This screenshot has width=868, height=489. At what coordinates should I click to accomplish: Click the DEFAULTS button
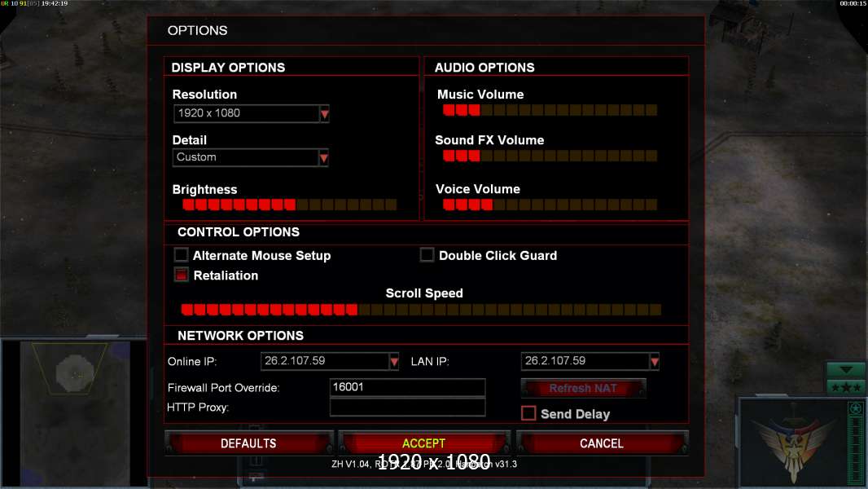pos(248,443)
